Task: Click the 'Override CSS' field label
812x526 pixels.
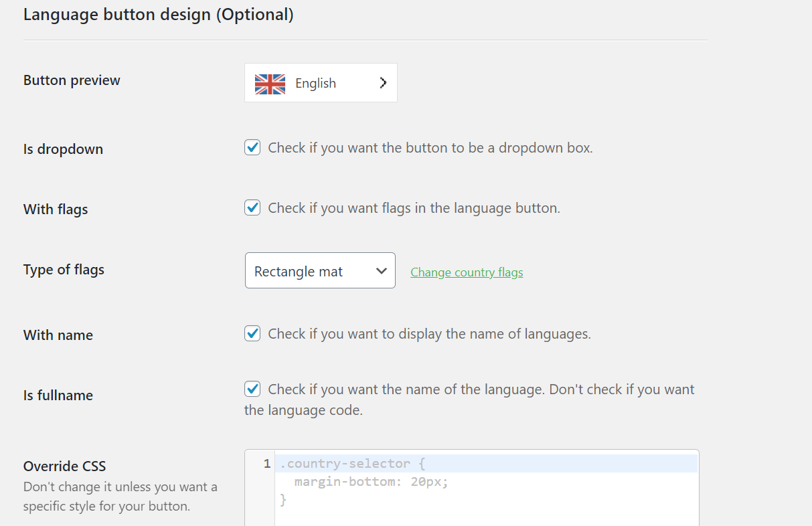Action: tap(65, 466)
